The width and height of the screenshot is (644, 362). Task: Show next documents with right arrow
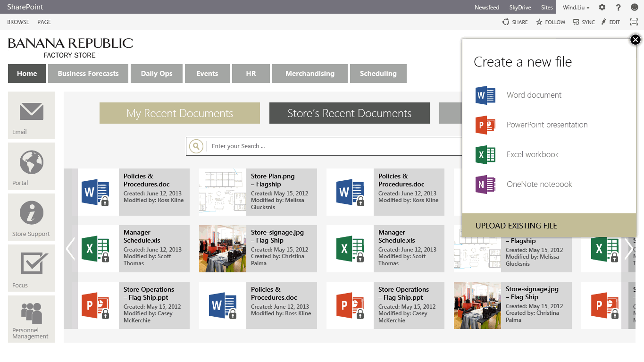(x=628, y=249)
